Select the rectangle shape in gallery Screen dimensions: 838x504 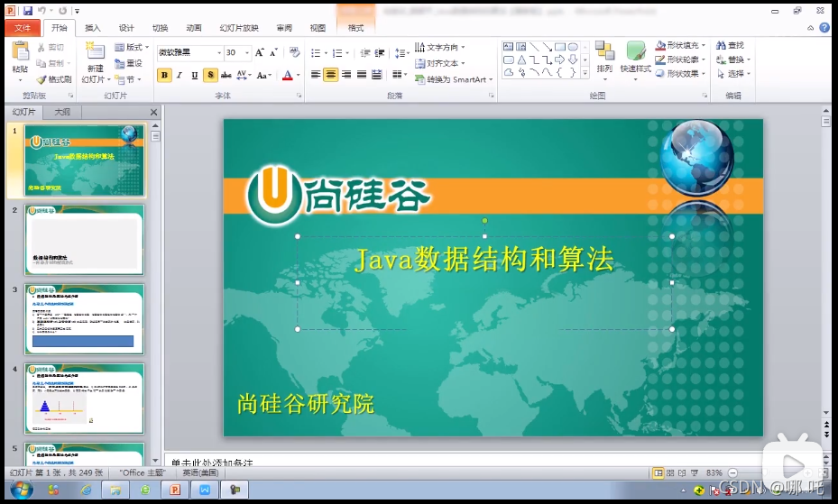click(559, 47)
